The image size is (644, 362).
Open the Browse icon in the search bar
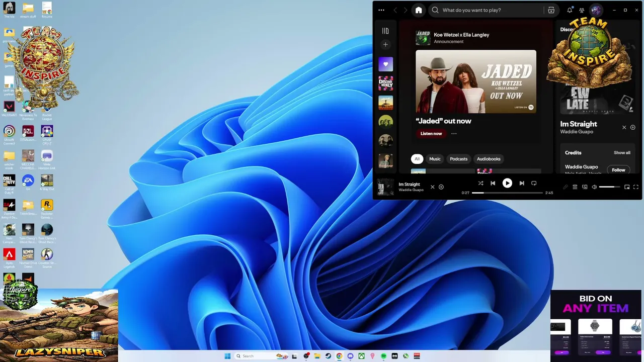tap(551, 10)
